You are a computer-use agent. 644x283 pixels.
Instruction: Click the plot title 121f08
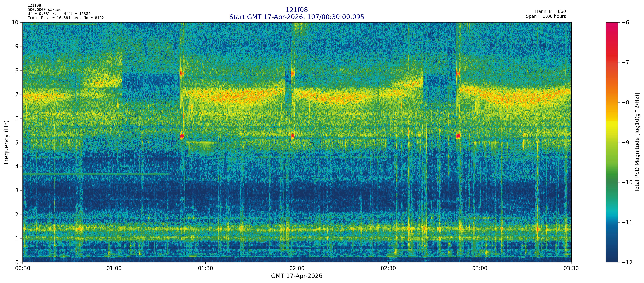click(x=297, y=10)
